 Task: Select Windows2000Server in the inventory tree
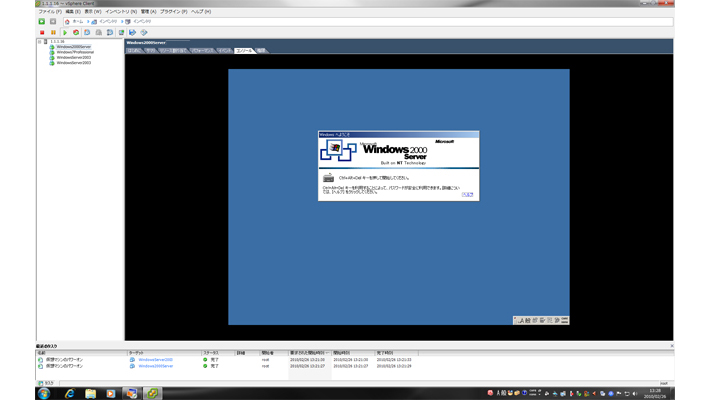coord(73,47)
